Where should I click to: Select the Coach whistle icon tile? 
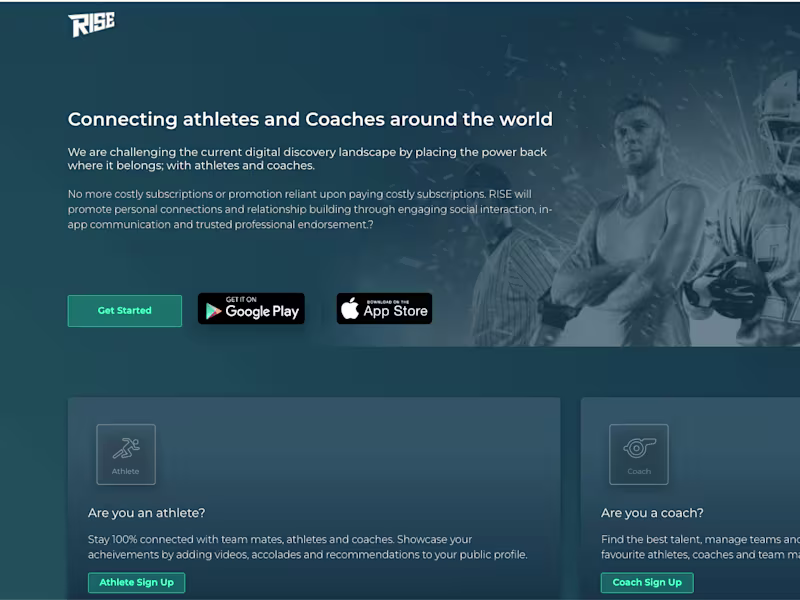(639, 454)
